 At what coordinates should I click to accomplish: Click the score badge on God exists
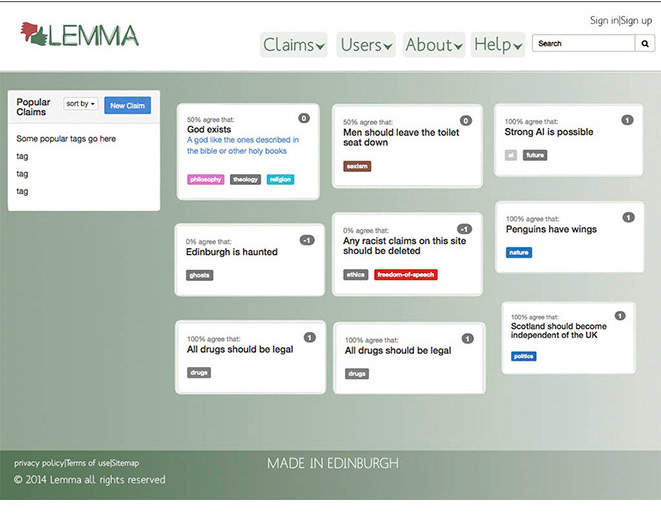pyautogui.click(x=304, y=118)
